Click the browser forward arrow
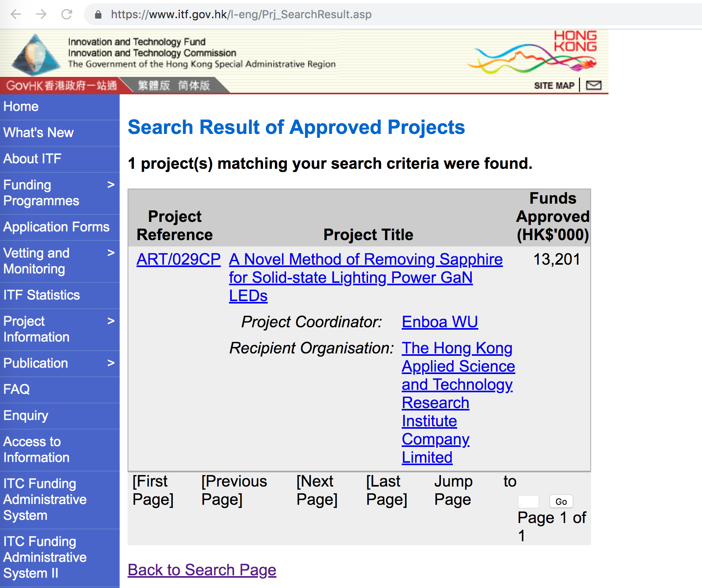The width and height of the screenshot is (702, 588). tap(41, 15)
